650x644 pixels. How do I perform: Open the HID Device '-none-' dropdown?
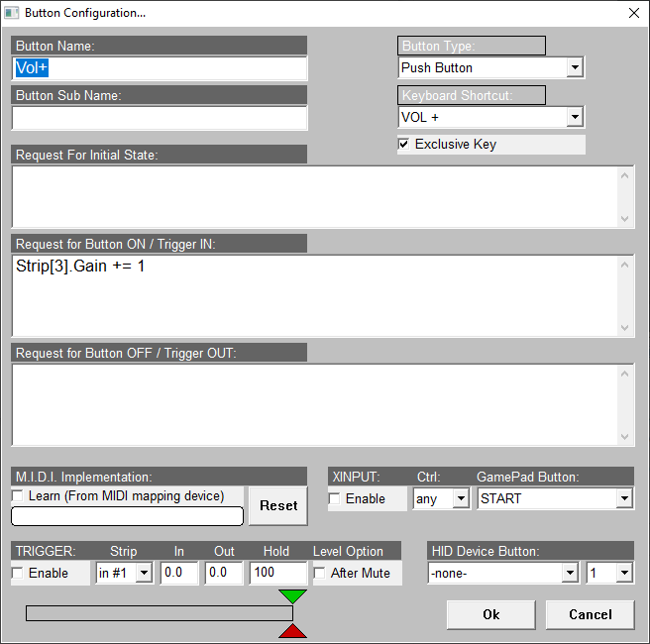[x=570, y=573]
